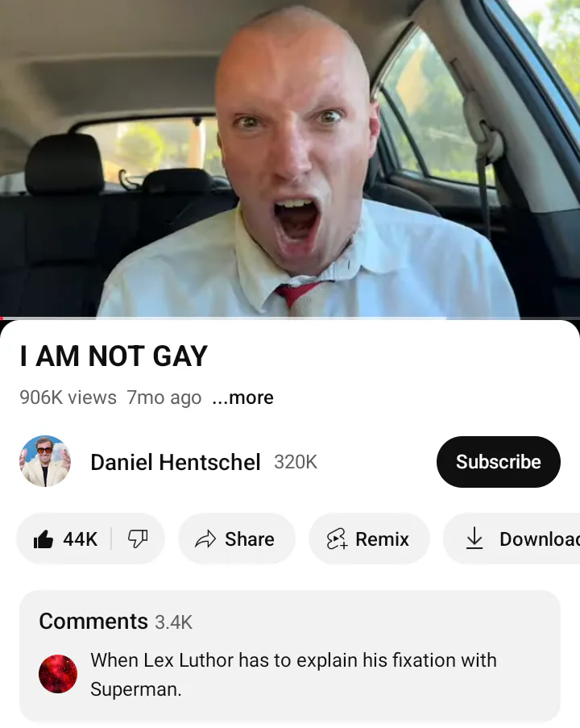The width and height of the screenshot is (580, 728).
Task: Click the Share arrow icon
Action: click(x=205, y=539)
